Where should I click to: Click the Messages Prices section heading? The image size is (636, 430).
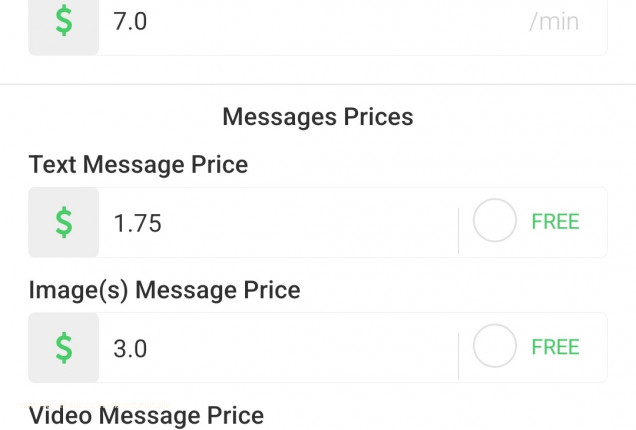pos(317,117)
